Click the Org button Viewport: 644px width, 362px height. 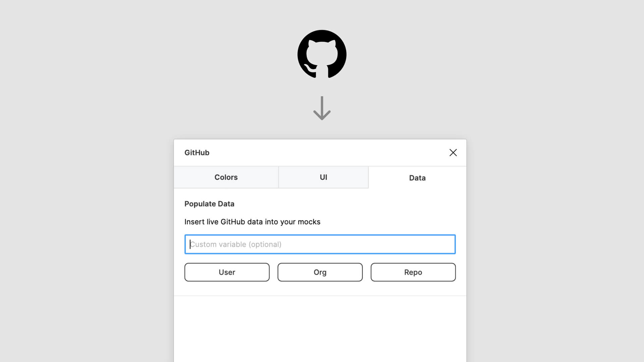click(x=320, y=272)
